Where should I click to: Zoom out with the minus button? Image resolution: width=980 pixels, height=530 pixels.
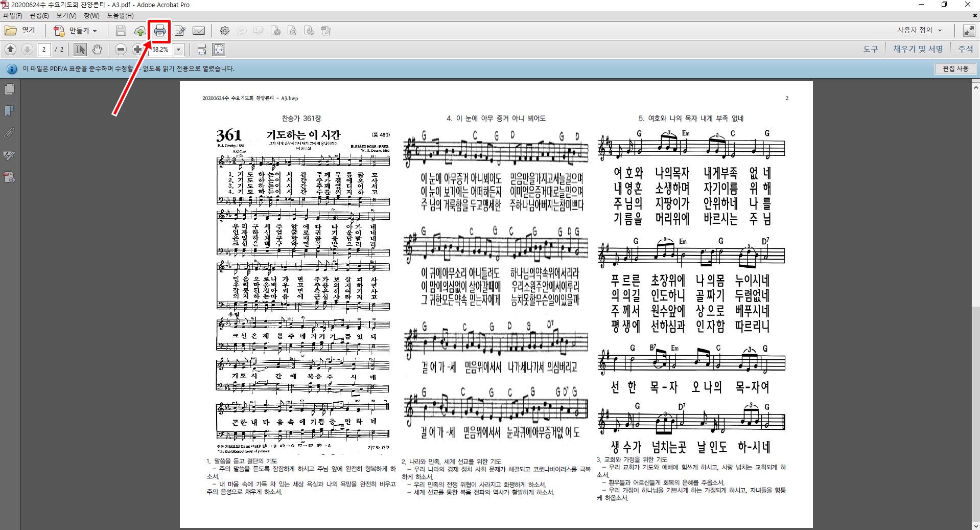[x=121, y=49]
